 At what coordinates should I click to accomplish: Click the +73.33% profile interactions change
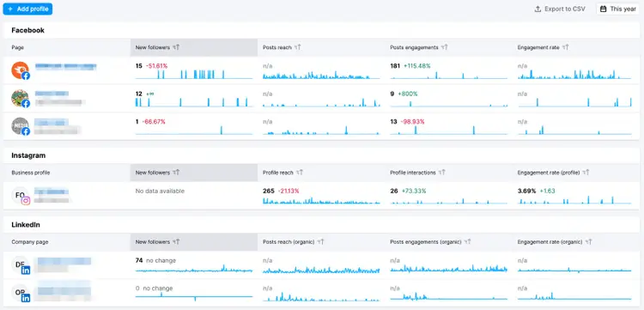pyautogui.click(x=414, y=191)
